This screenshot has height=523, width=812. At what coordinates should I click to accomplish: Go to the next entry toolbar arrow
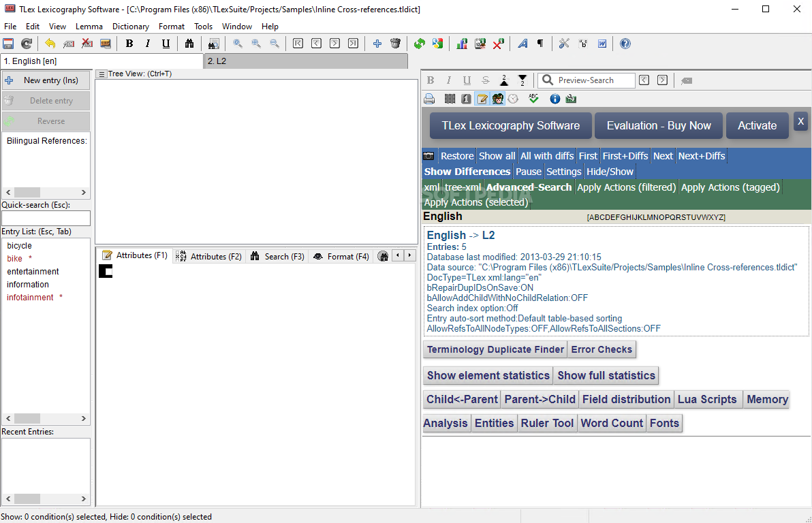pos(335,44)
